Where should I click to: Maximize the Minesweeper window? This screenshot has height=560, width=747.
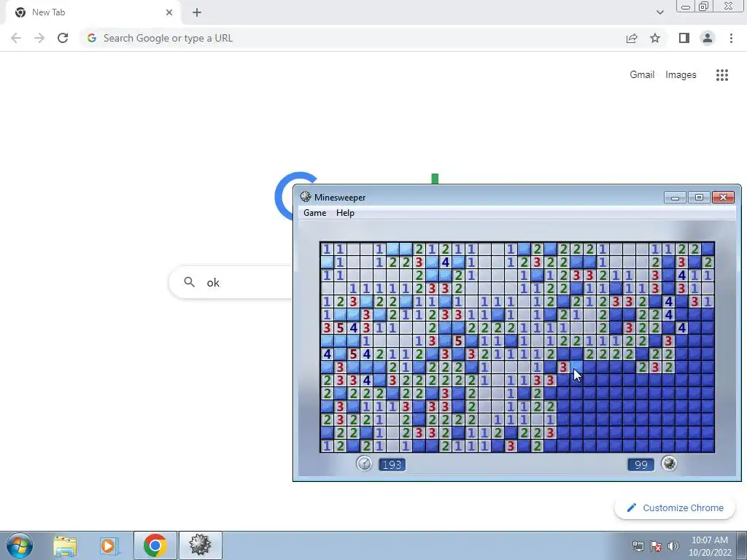[699, 197]
